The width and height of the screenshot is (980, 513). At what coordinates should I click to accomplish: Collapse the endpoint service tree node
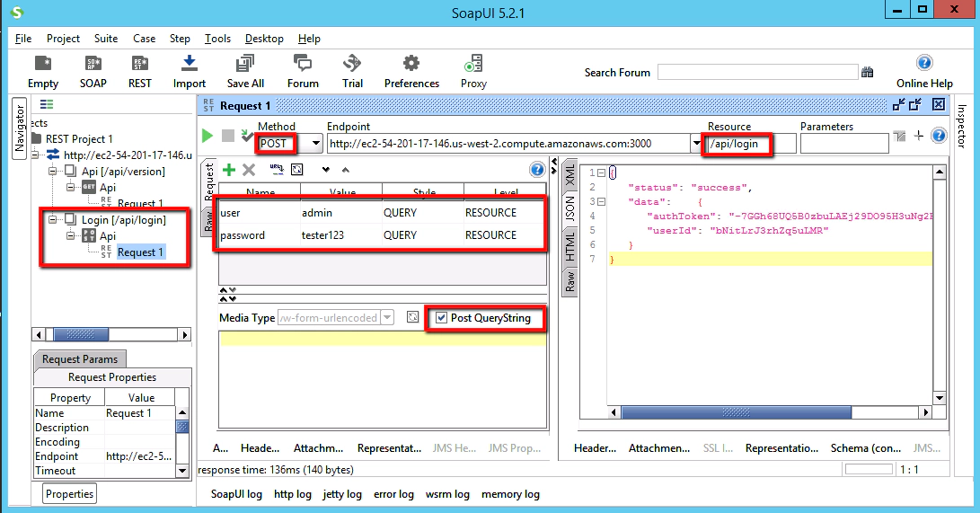[x=36, y=155]
